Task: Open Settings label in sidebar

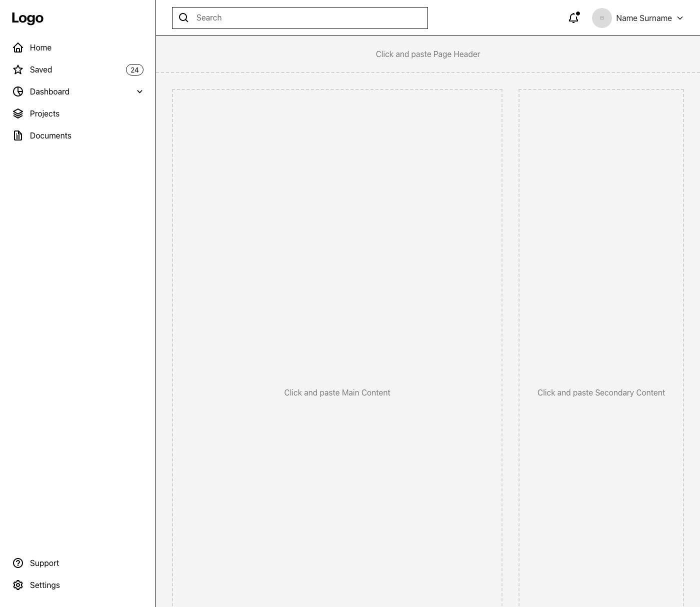Action: pyautogui.click(x=45, y=585)
